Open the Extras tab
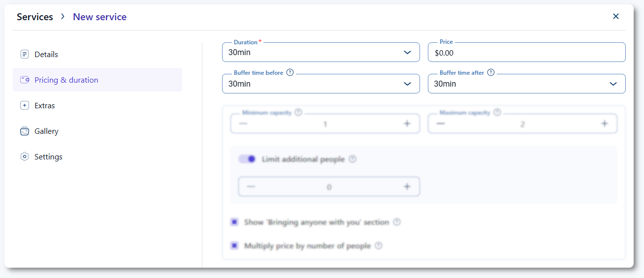Screen dimensions: 644x278 [44, 105]
